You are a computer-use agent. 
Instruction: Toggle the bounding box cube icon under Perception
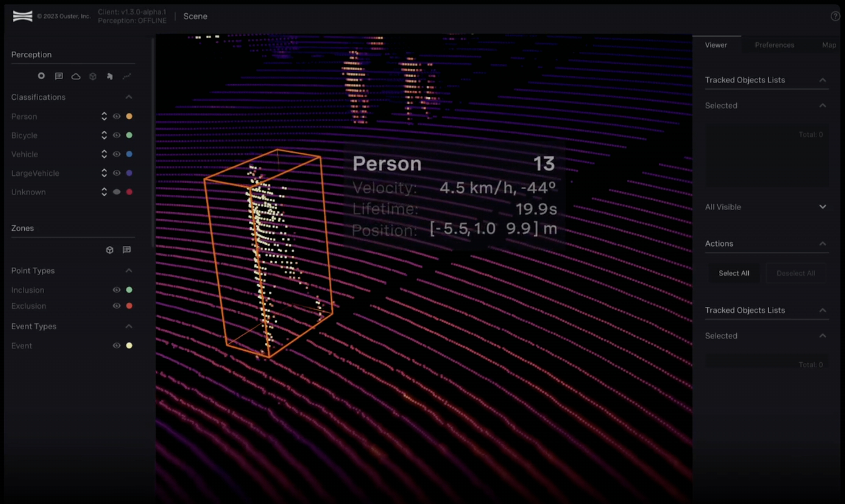93,76
